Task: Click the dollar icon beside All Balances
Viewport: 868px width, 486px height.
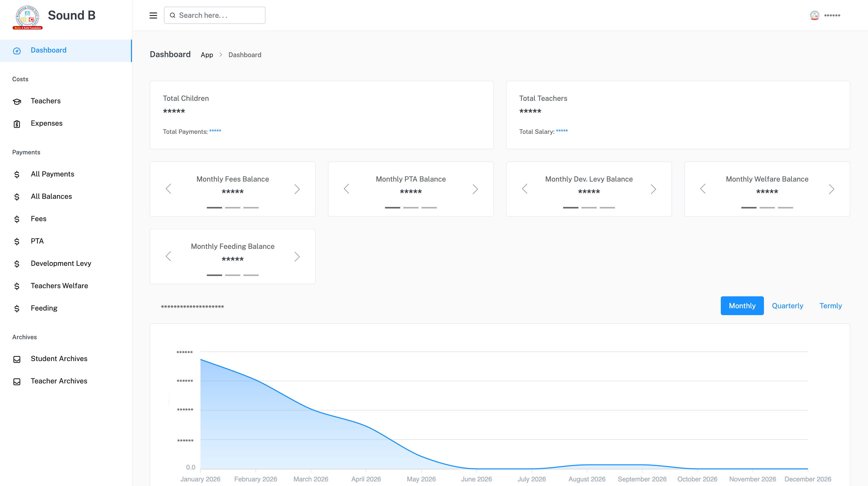Action: (17, 197)
